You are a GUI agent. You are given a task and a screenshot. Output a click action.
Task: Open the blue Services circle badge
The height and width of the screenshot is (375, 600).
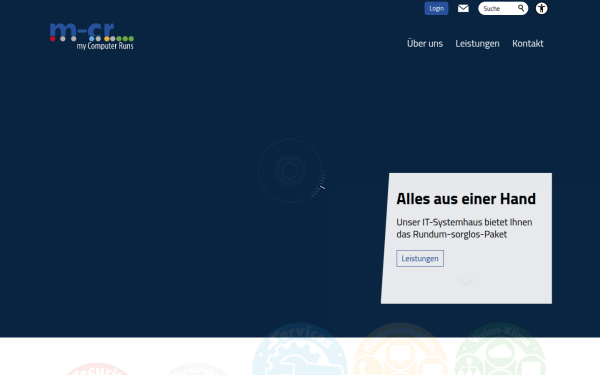click(300, 350)
